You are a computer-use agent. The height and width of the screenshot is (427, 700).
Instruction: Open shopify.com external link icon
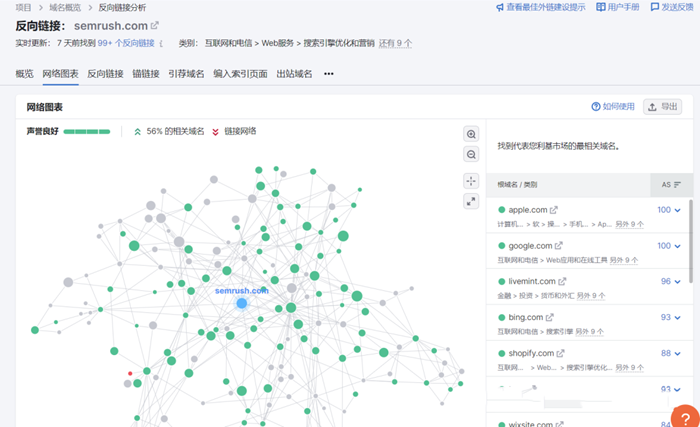tap(560, 353)
